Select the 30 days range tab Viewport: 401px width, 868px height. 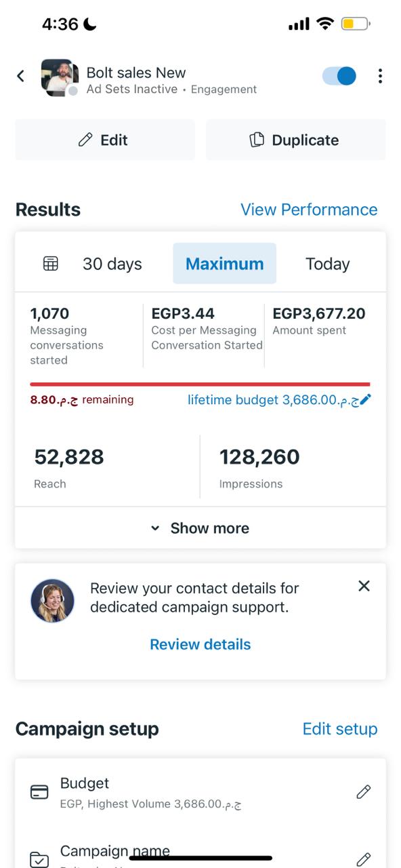pyautogui.click(x=112, y=264)
